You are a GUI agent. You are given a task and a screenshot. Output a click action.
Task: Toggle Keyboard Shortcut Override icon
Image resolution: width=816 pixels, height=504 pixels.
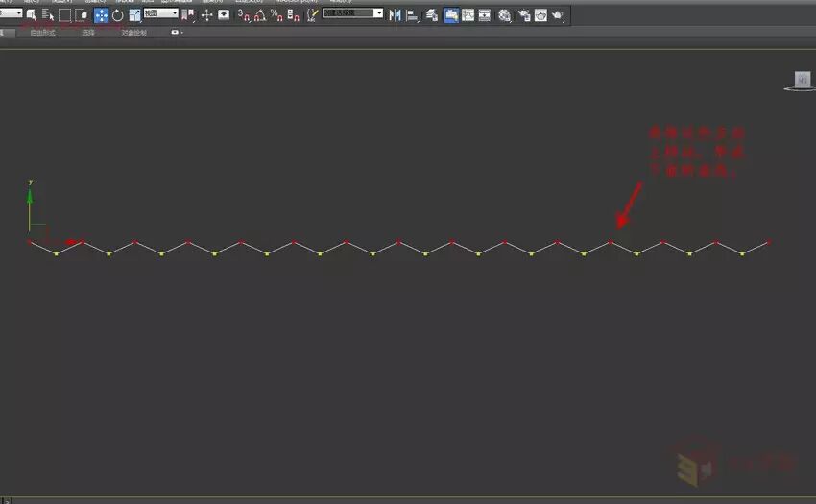[224, 15]
